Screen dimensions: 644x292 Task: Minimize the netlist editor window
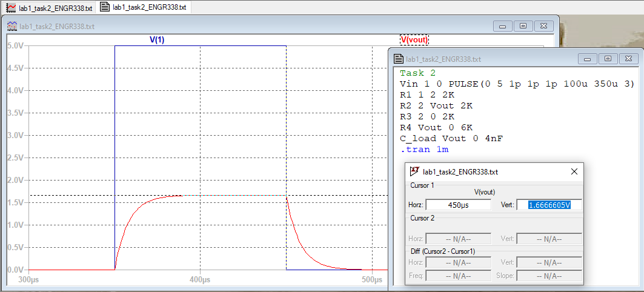[x=588, y=59]
